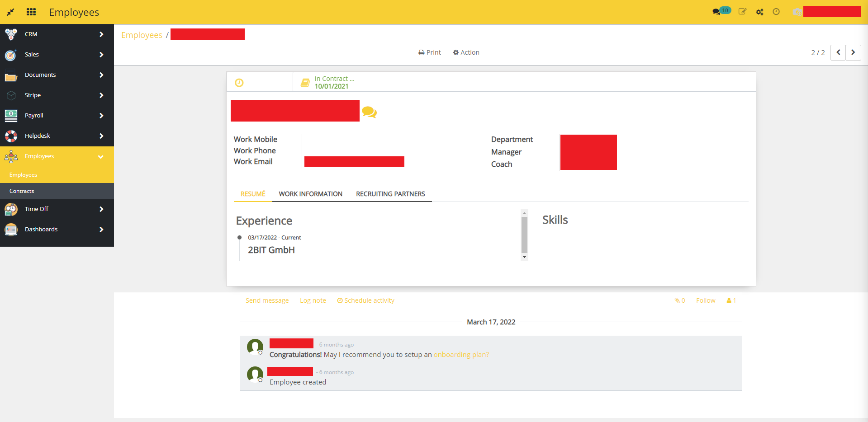Image resolution: width=868 pixels, height=422 pixels.
Task: Collapse the Employees section in the sidebar
Action: tap(100, 156)
